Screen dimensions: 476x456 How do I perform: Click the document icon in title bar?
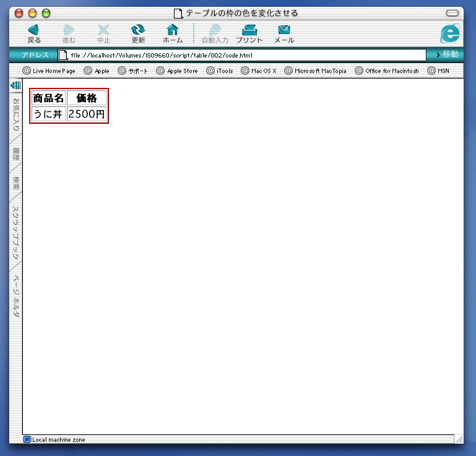point(178,14)
